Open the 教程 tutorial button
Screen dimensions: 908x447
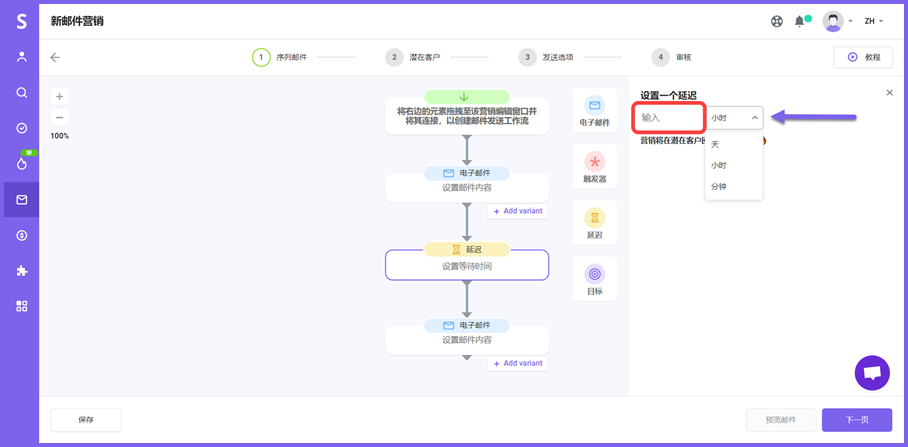click(x=863, y=57)
